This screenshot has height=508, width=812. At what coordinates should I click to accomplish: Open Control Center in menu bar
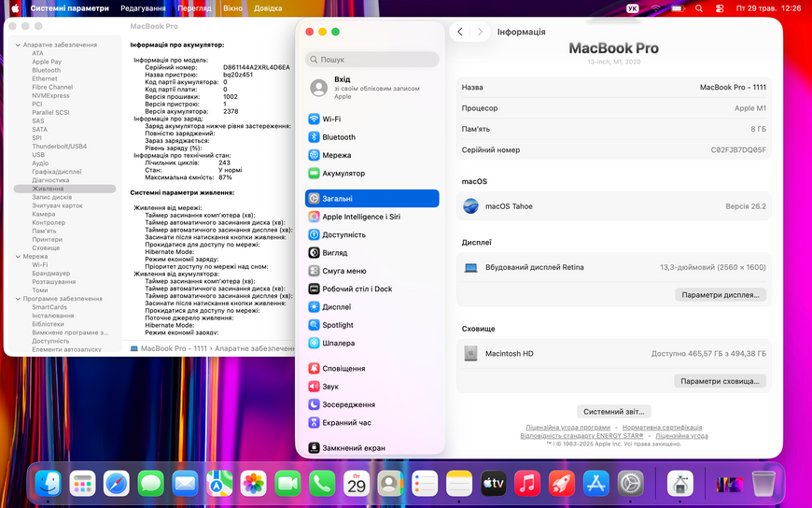[x=720, y=8]
